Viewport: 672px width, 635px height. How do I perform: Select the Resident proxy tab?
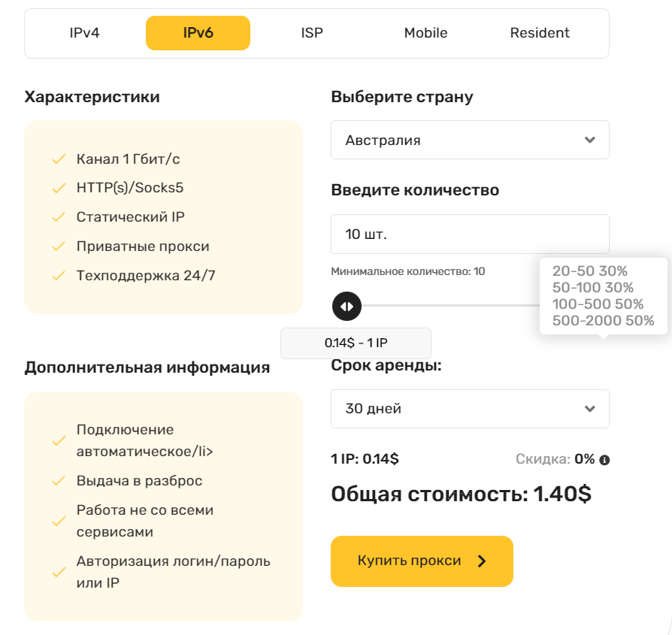point(540,33)
